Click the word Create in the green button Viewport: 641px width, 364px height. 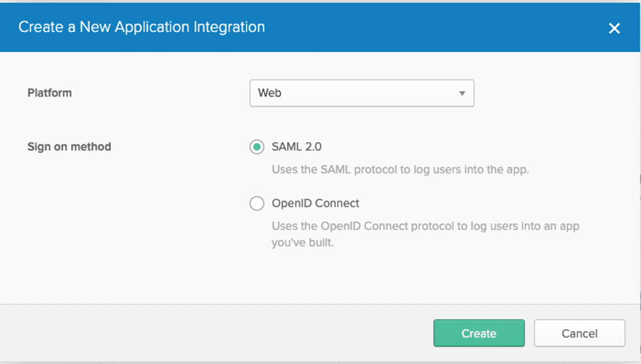pos(479,334)
